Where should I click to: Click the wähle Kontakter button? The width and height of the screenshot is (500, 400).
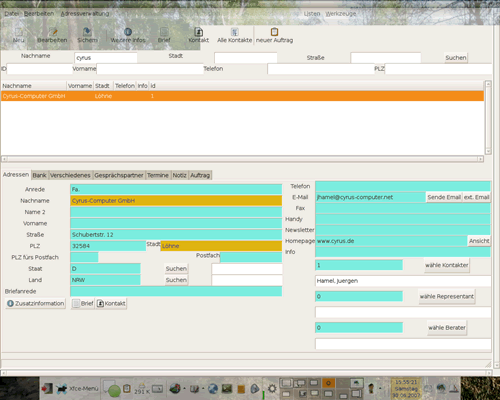447,265
